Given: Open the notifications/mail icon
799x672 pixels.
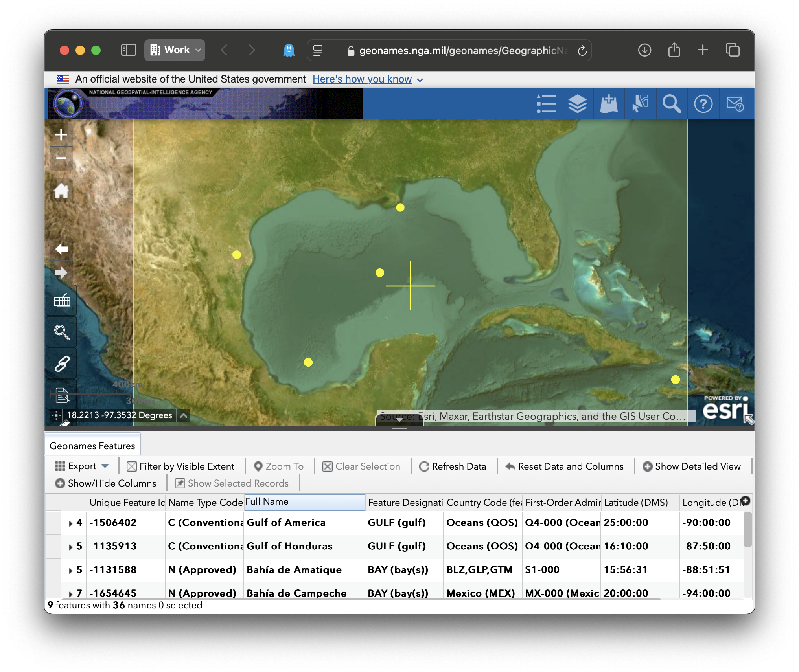Looking at the screenshot, I should pyautogui.click(x=735, y=104).
